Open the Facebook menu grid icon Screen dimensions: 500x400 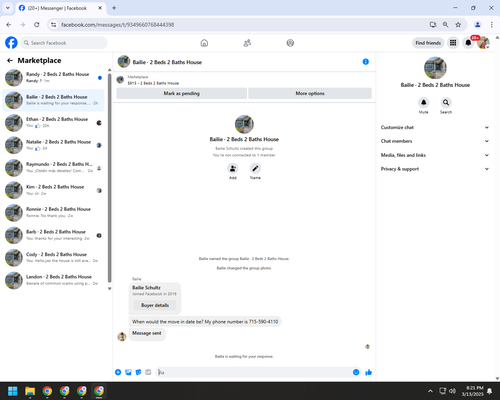(453, 43)
